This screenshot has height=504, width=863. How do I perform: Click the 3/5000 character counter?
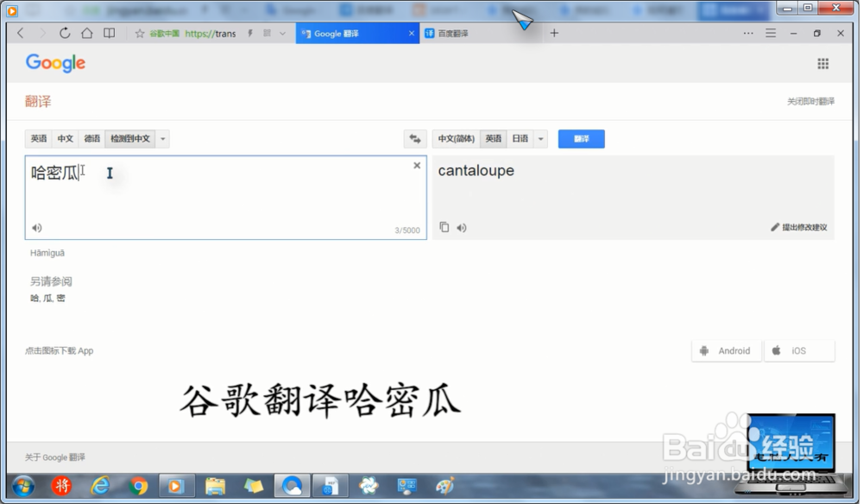pos(407,230)
